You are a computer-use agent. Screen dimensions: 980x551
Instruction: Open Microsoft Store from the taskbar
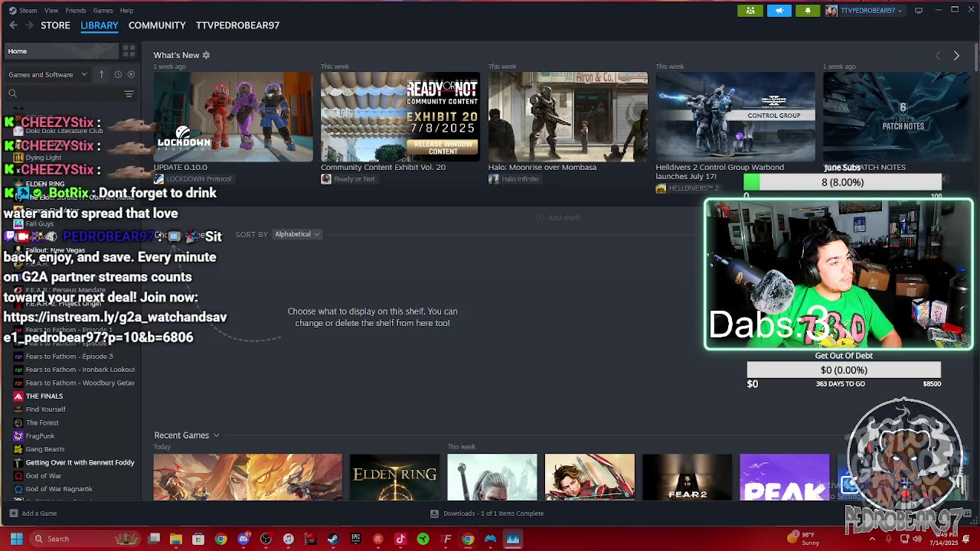[x=198, y=539]
